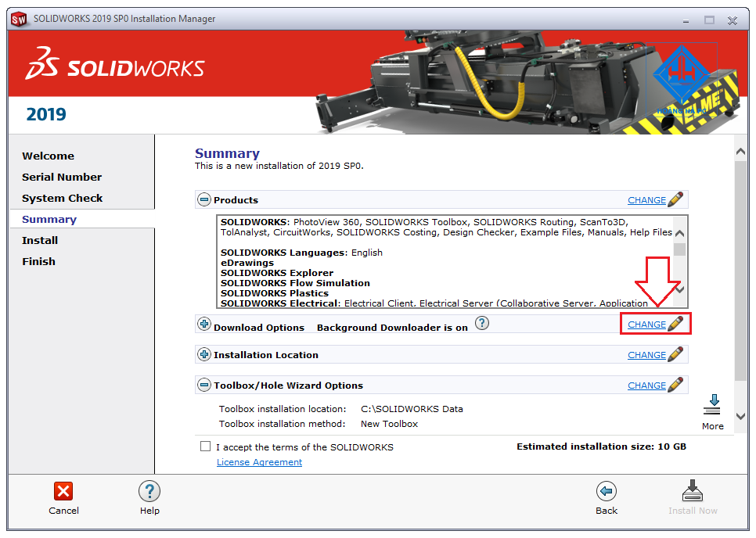The height and width of the screenshot is (538, 756).
Task: Expand the Download Options section
Action: (203, 323)
